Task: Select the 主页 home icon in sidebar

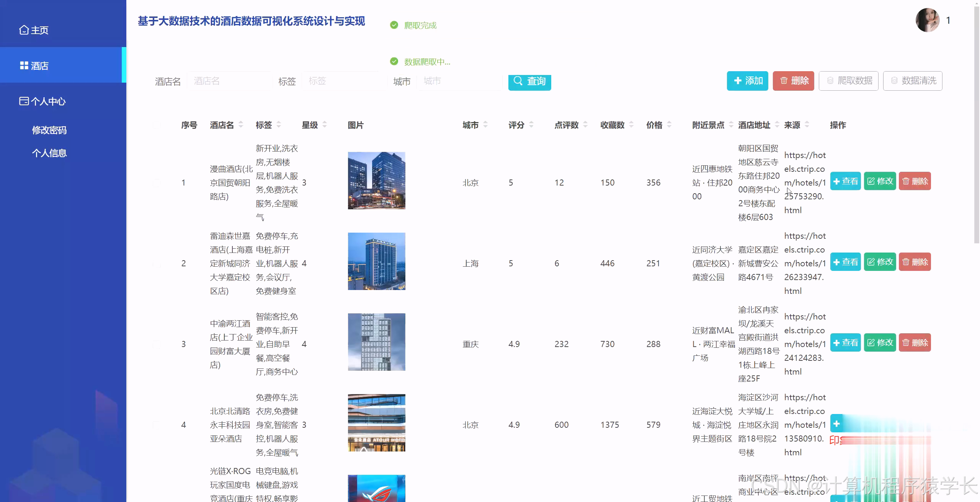Action: (x=24, y=30)
